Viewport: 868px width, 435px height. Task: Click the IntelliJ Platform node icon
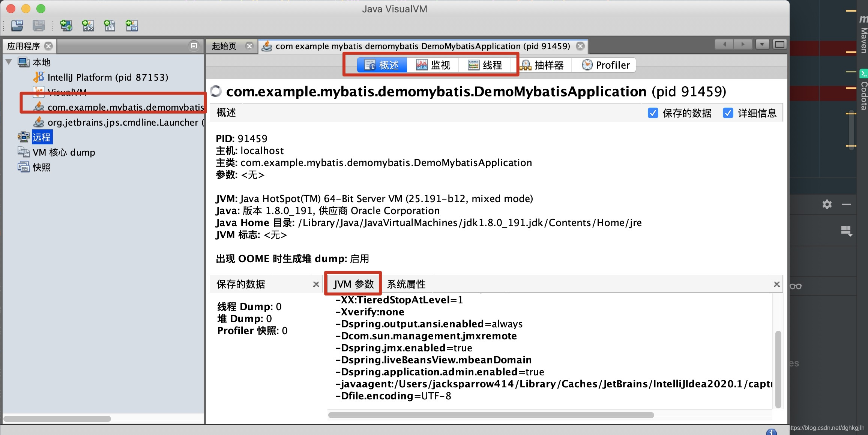(x=39, y=77)
